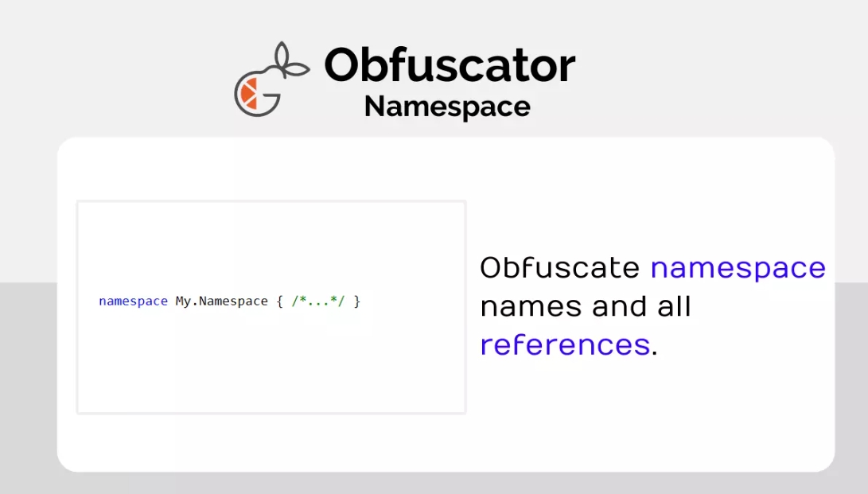
Task: Click the "names and all" text line
Action: pyautogui.click(x=585, y=306)
